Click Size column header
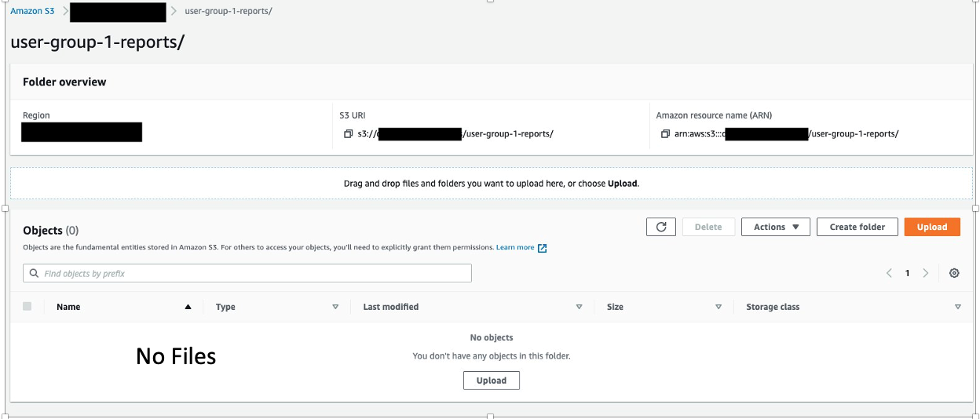Viewport: 980px width, 419px height. point(615,307)
